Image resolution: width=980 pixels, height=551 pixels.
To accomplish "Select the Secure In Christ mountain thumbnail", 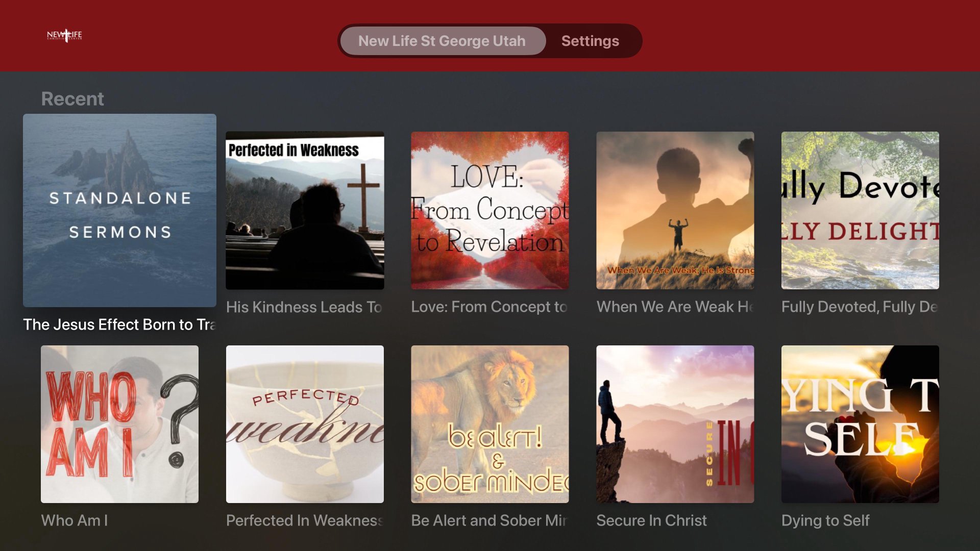I will pyautogui.click(x=675, y=424).
